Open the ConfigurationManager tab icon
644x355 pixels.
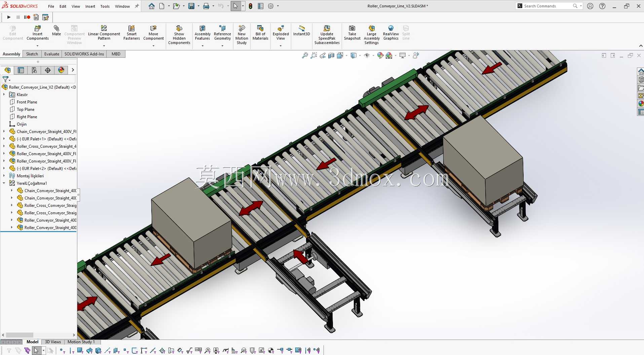(x=34, y=70)
